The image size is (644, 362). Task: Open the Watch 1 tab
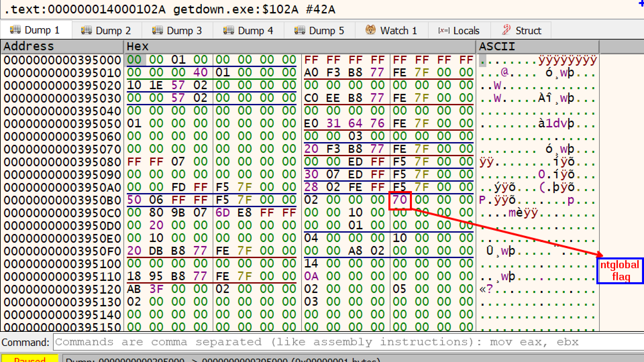pos(398,31)
